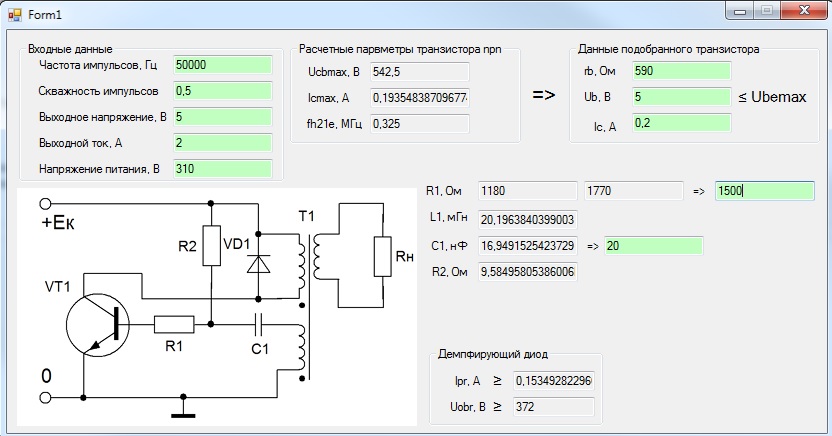The width and height of the screenshot is (832, 436).
Task: Click the R2 result field showing 9,58
Action: click(x=527, y=272)
